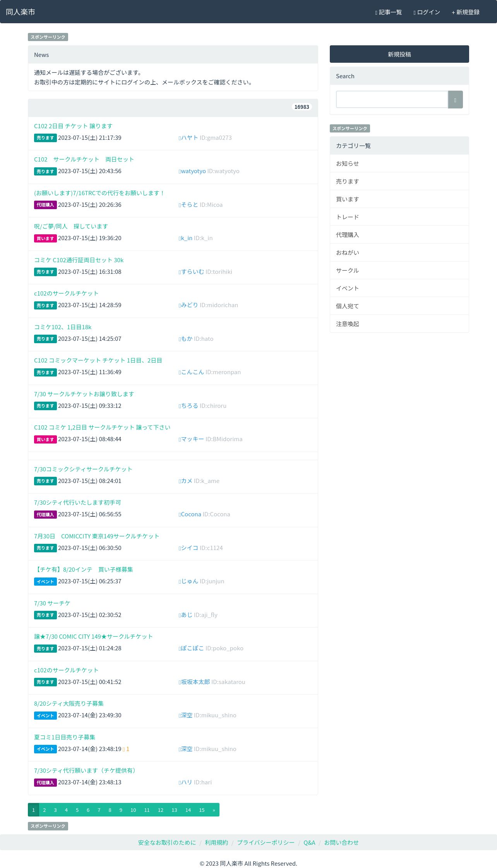Open post C102 2日目 チケット 譲ります
The width and height of the screenshot is (497, 868).
(x=73, y=126)
